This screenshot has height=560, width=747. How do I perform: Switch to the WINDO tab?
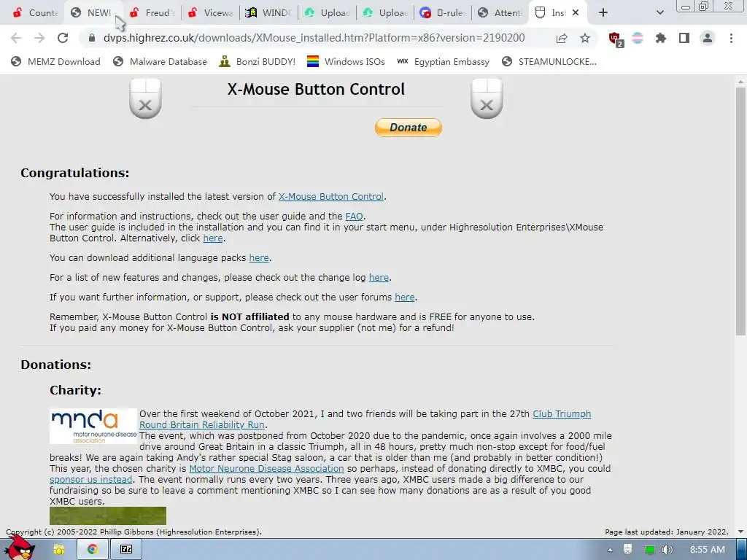[x=268, y=13]
